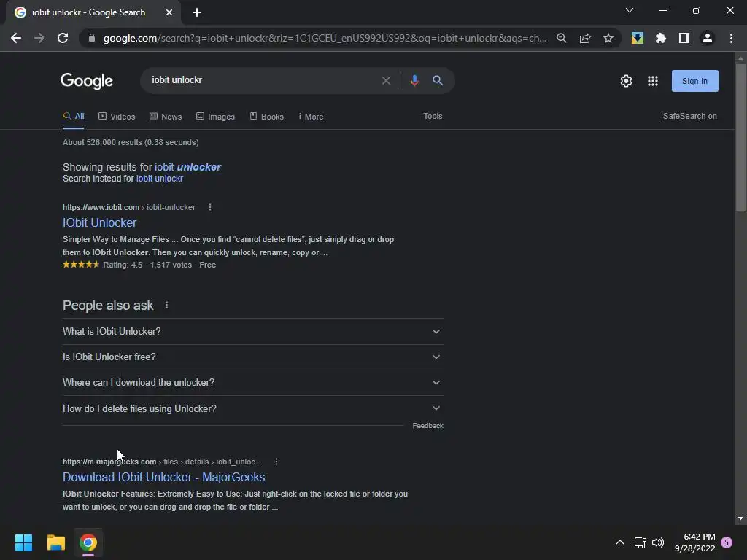The image size is (747, 560).
Task: Open the Chrome three-dot menu
Action: click(731, 38)
